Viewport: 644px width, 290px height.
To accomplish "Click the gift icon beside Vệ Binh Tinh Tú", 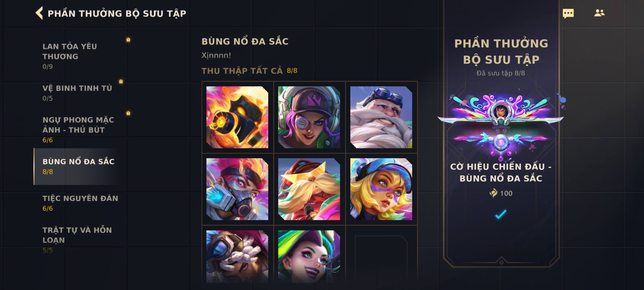I will pyautogui.click(x=121, y=81).
